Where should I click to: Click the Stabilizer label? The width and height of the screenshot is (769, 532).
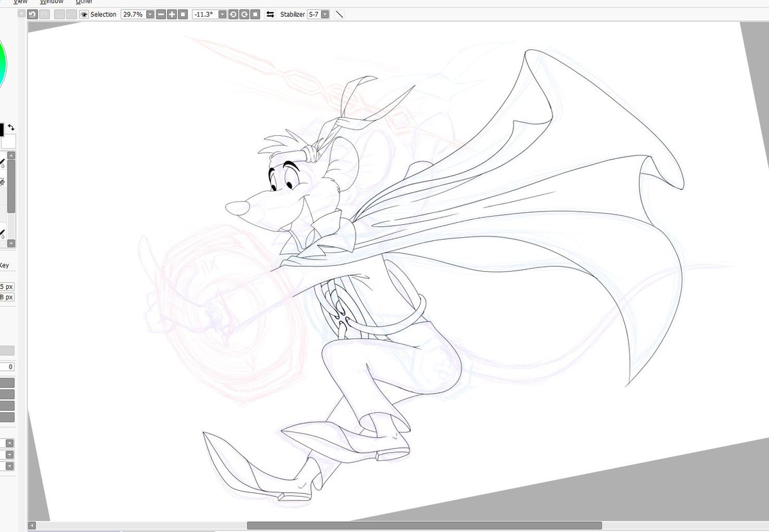tap(292, 14)
